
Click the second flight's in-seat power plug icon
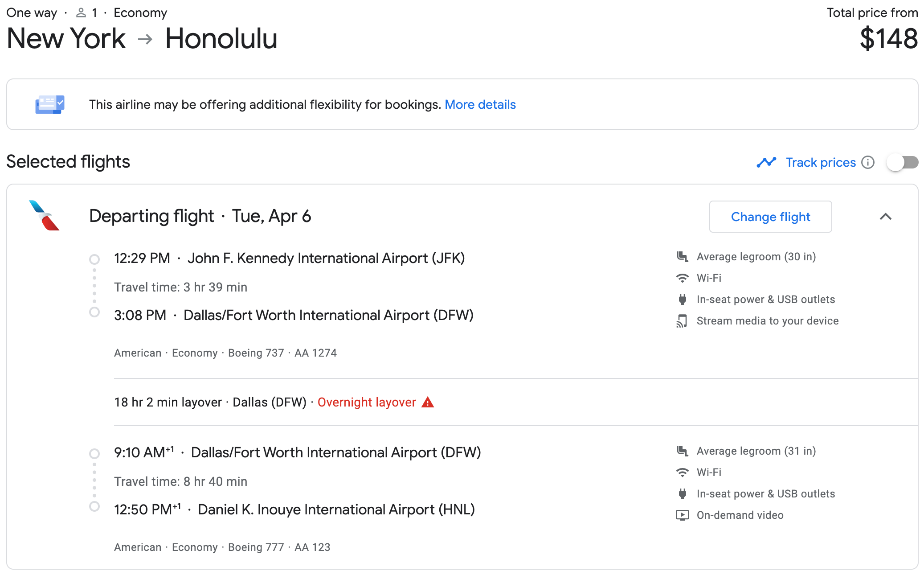click(x=682, y=494)
